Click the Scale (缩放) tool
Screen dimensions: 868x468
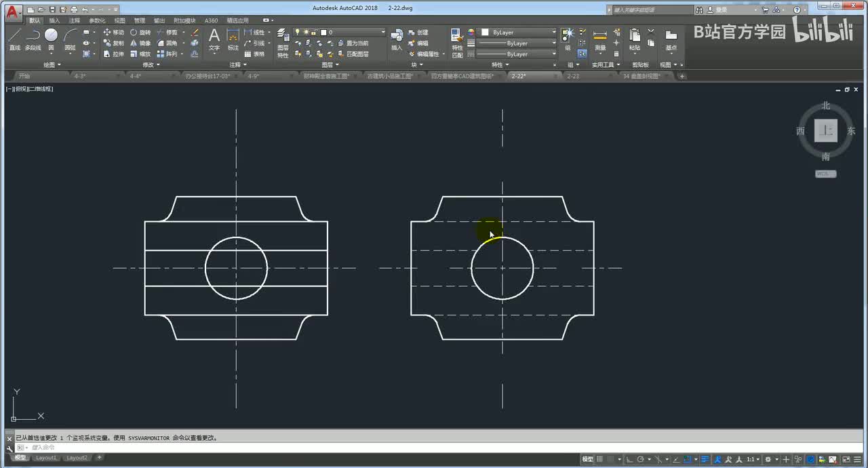[x=140, y=54]
